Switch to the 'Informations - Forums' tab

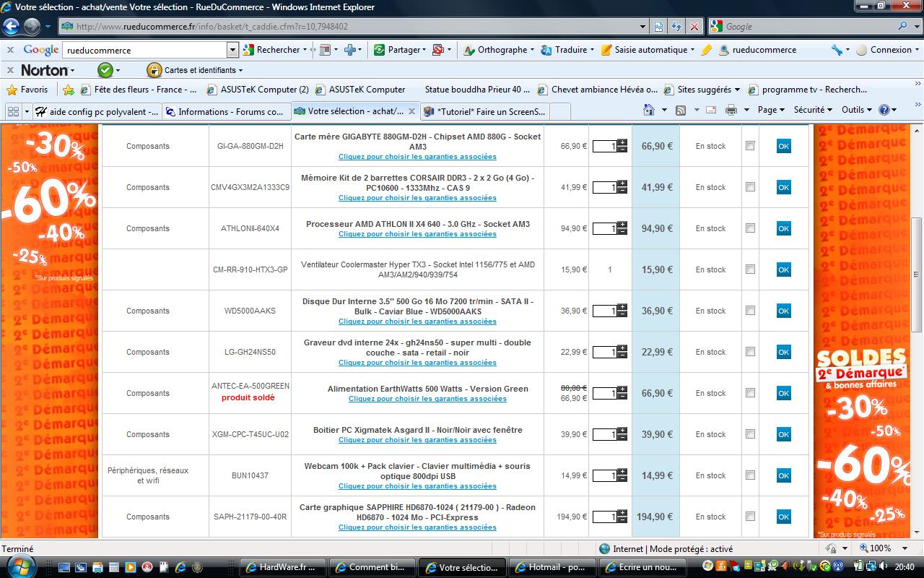224,111
